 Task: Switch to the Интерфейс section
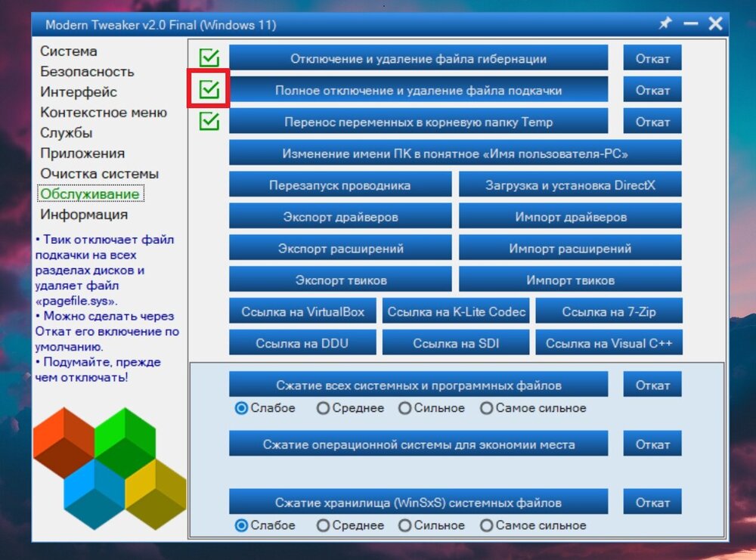point(79,91)
